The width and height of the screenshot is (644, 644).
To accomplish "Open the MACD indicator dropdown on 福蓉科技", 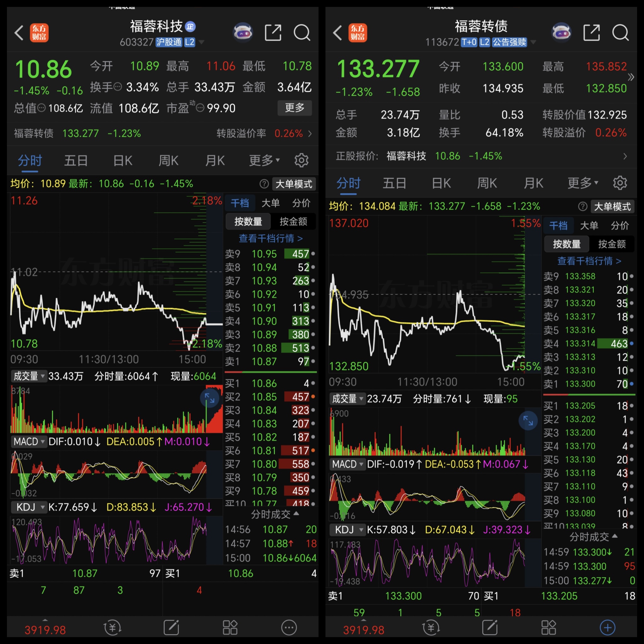I will [29, 442].
